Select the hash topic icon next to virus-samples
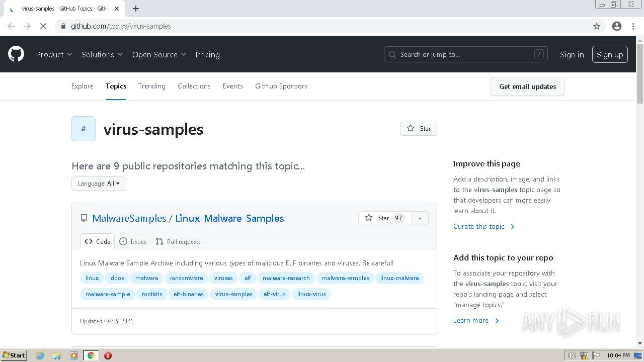The width and height of the screenshot is (644, 362). pyautogui.click(x=84, y=129)
